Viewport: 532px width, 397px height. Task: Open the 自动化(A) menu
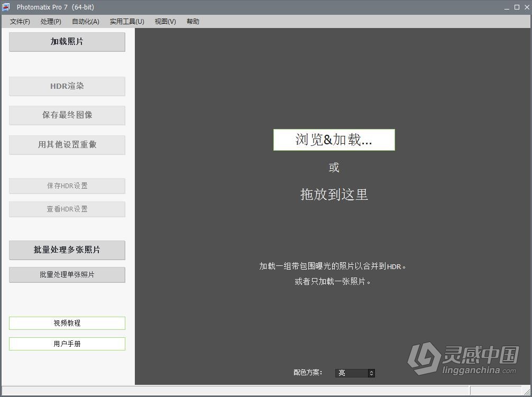[x=86, y=21]
